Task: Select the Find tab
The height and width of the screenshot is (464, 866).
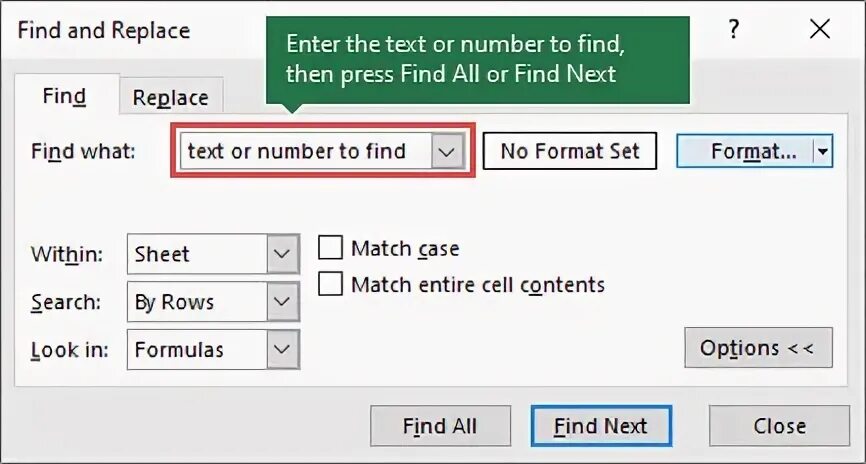Action: [x=64, y=97]
